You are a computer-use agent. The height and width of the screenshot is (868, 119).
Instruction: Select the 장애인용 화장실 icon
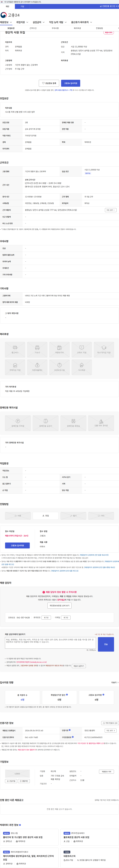[x=73, y=423]
